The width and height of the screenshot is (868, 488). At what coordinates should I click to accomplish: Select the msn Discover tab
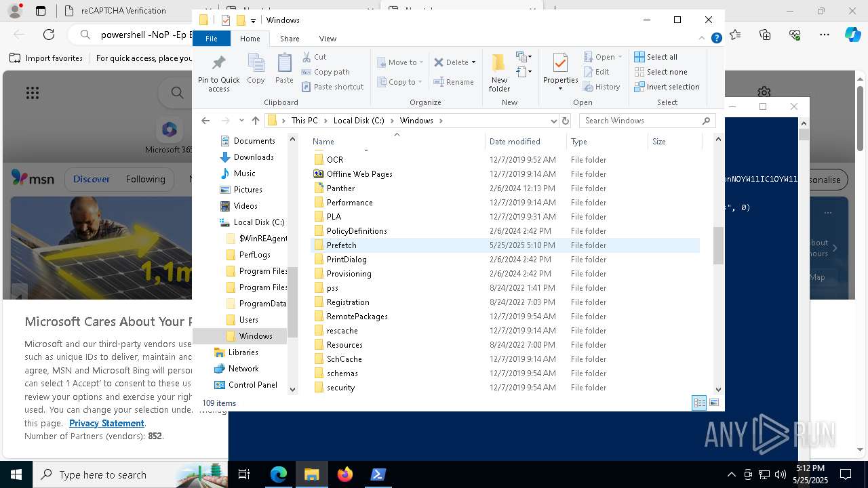point(92,179)
